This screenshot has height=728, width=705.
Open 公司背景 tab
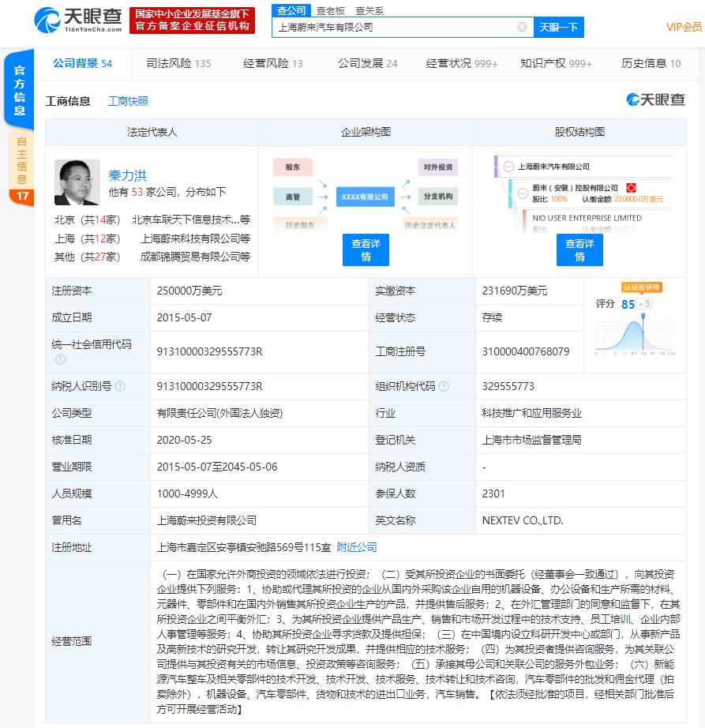coord(82,63)
